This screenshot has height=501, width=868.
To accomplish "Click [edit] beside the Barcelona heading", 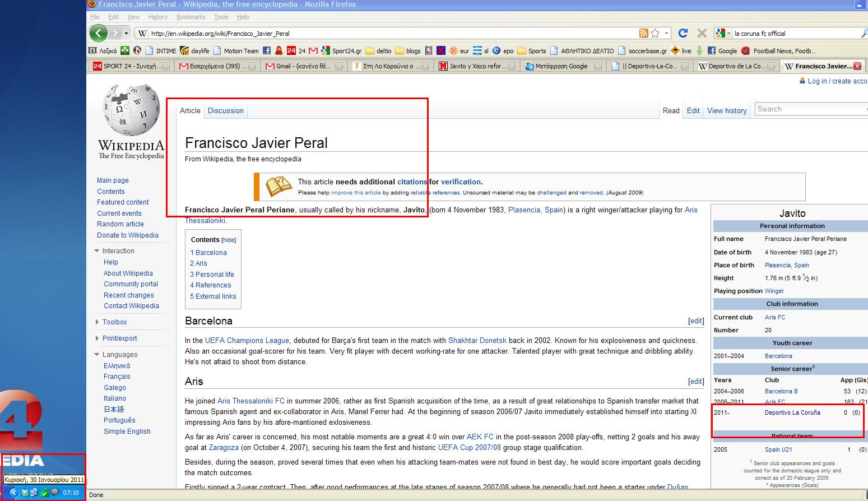I will (696, 321).
